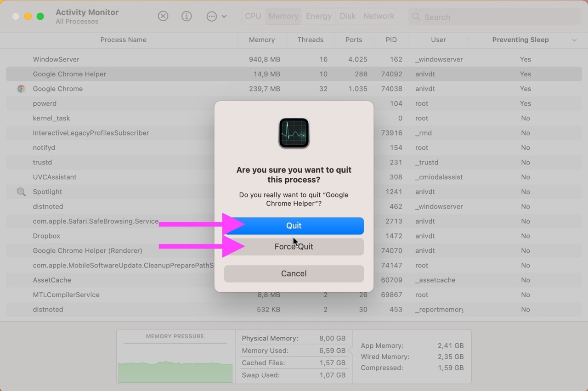
Task: Sort by Memory column header
Action: [x=262, y=40]
